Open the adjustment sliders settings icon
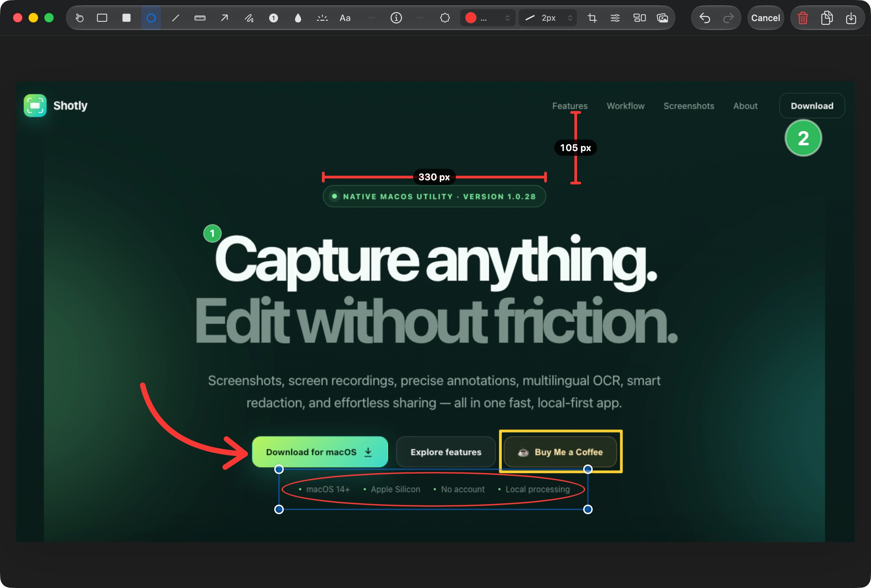 pos(615,18)
